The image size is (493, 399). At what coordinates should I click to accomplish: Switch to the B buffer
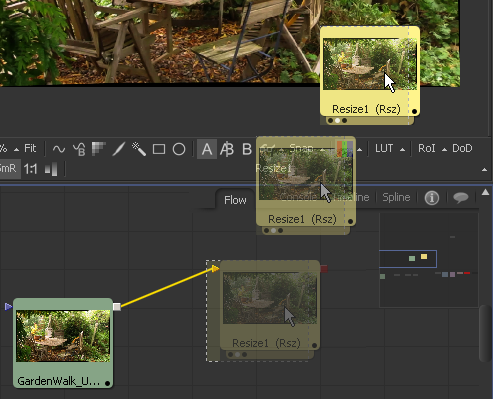click(x=247, y=149)
